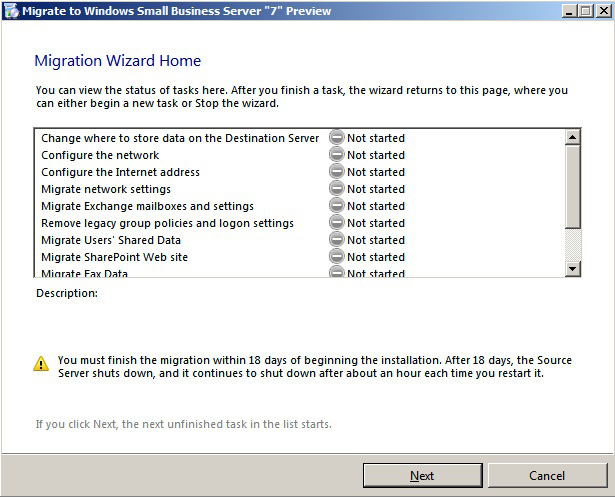This screenshot has height=497, width=615.
Task: Click the task list scrollbar thumb
Action: [x=573, y=188]
